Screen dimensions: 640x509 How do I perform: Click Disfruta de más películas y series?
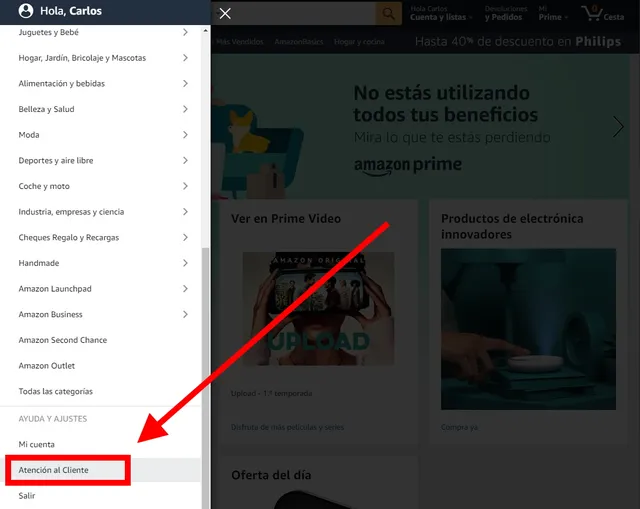pyautogui.click(x=287, y=427)
